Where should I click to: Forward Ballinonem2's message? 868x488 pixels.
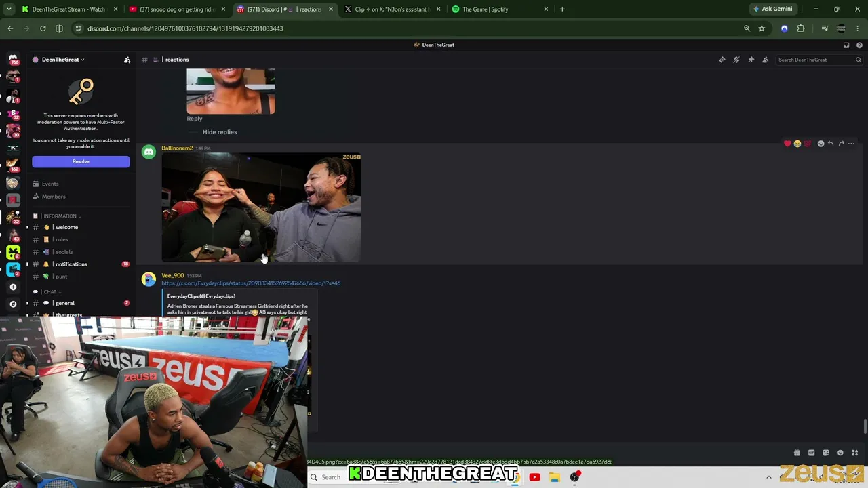pos(841,144)
